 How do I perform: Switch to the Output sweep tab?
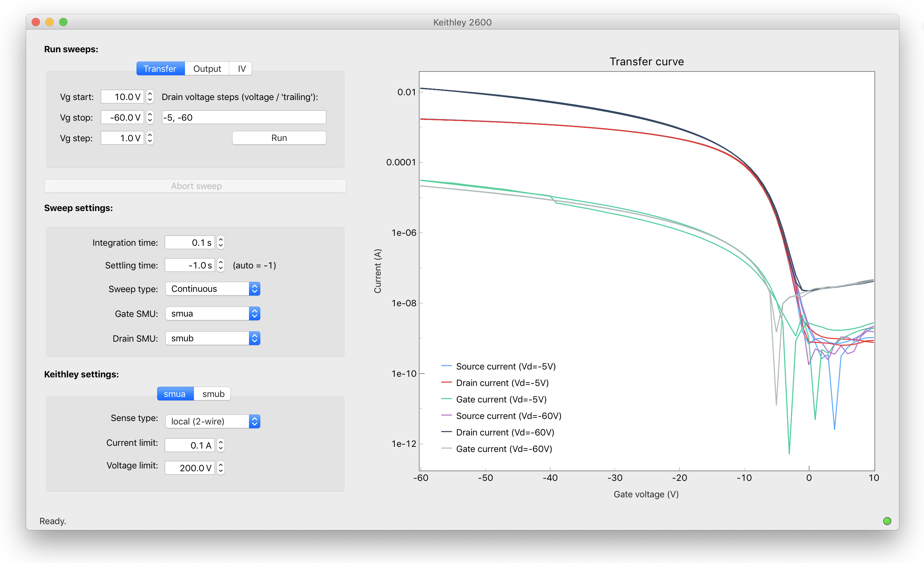207,69
